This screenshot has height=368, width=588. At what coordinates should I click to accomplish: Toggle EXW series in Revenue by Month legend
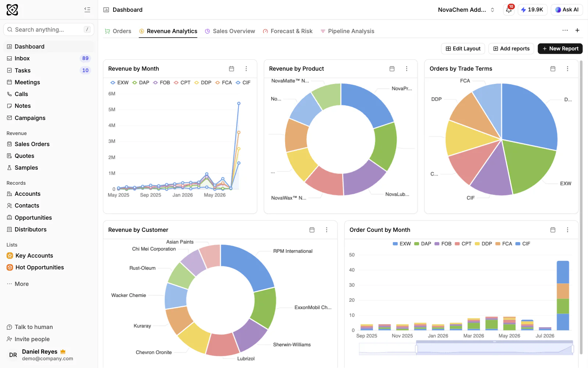119,83
